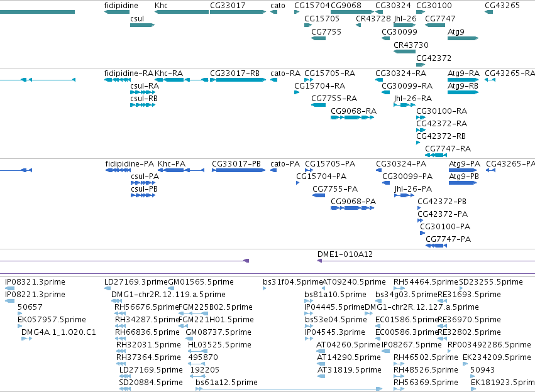Click the csul-RB transcript label
The width and height of the screenshot is (535, 392).
point(144,99)
